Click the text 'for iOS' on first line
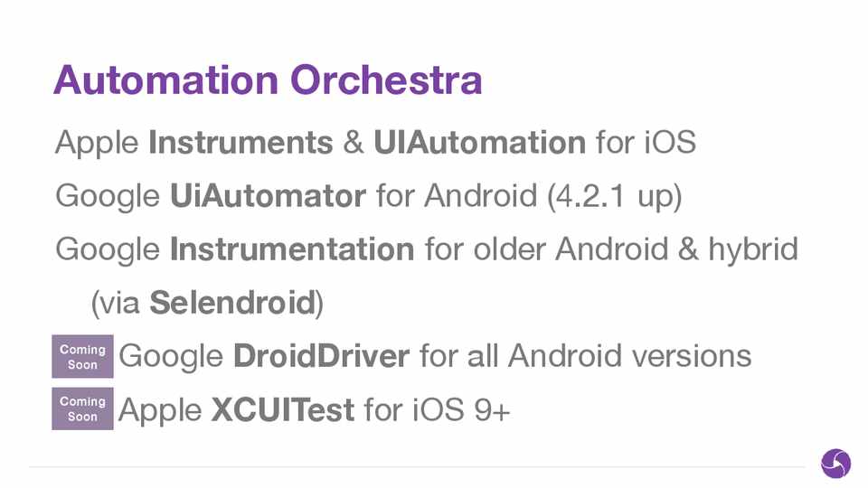 [x=646, y=143]
